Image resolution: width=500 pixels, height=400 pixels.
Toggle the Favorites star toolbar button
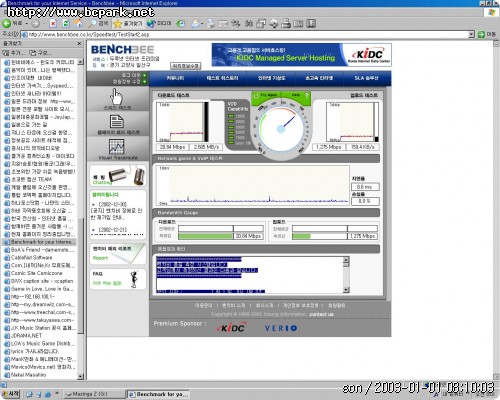[127, 24]
